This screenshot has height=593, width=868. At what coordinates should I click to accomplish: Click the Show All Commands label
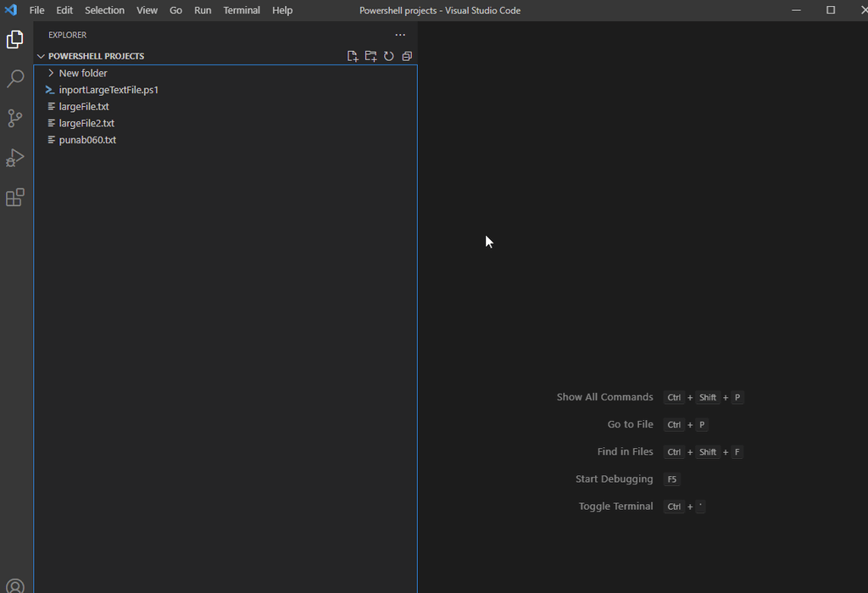[x=605, y=397]
